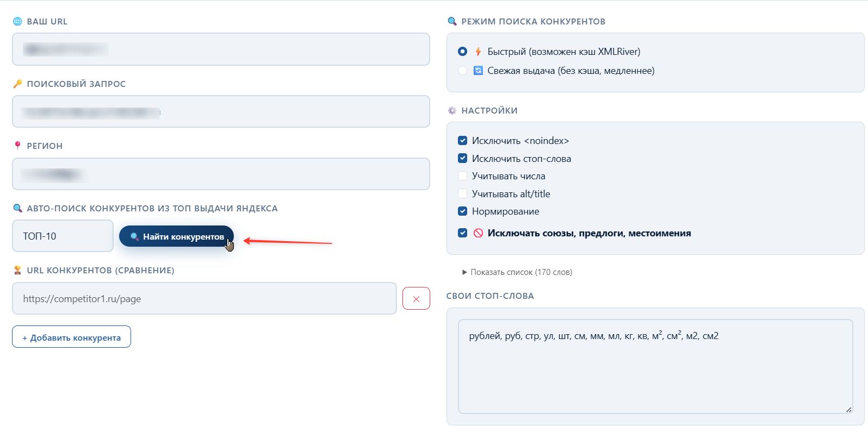
Task: Focus the ВАШ URL input field
Action: (x=221, y=49)
